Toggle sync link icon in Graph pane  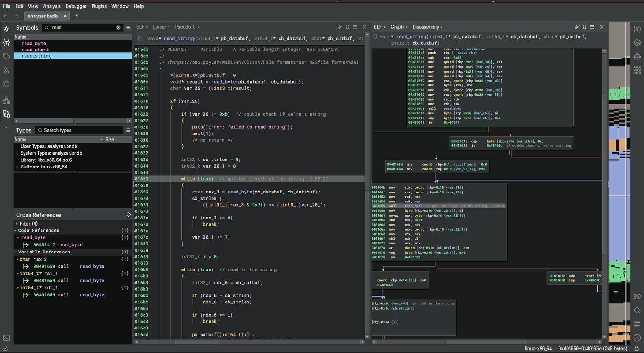coord(577,27)
